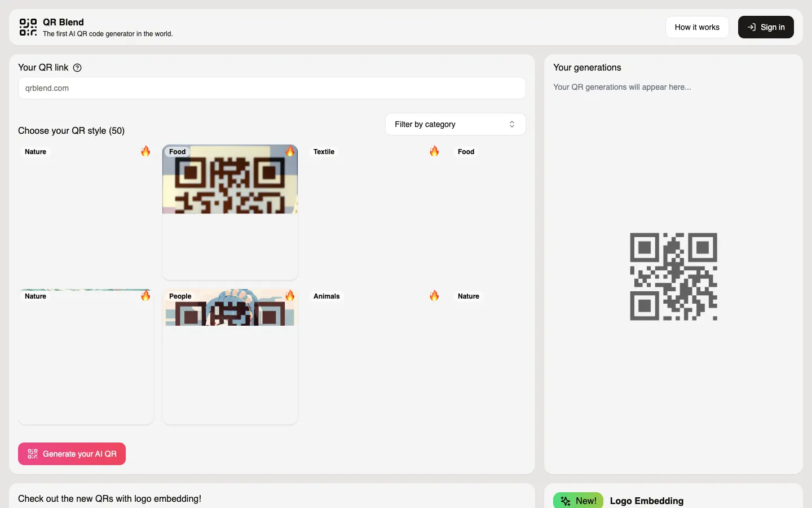Focus the qrblend.com link input field
Viewport: 812px width, 508px height.
pyautogui.click(x=272, y=88)
